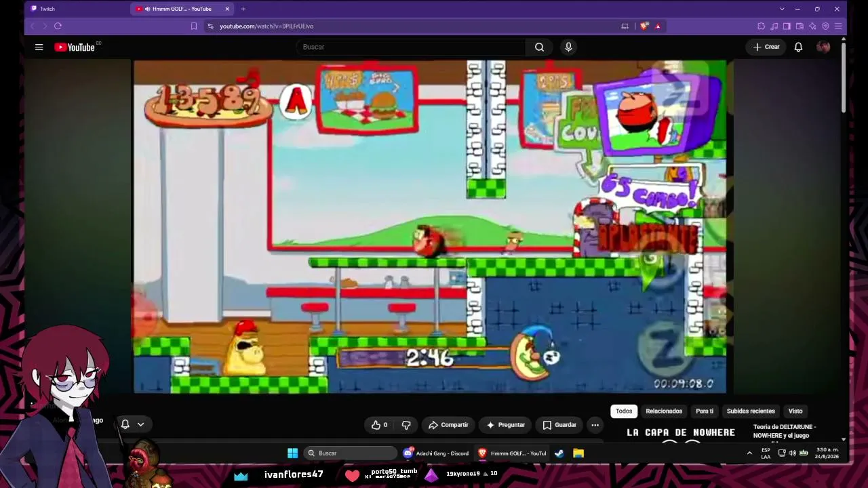Viewport: 868px width, 488px height.
Task: Select the Hmmm GOLF YouTube browser tab
Action: pyautogui.click(x=182, y=9)
